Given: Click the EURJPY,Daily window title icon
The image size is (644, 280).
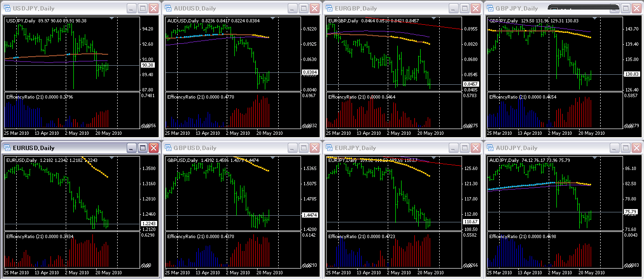Looking at the screenshot, I should tap(329, 148).
